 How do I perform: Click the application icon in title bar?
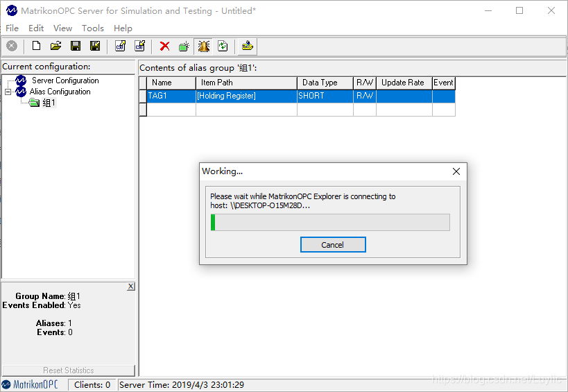tap(12, 10)
